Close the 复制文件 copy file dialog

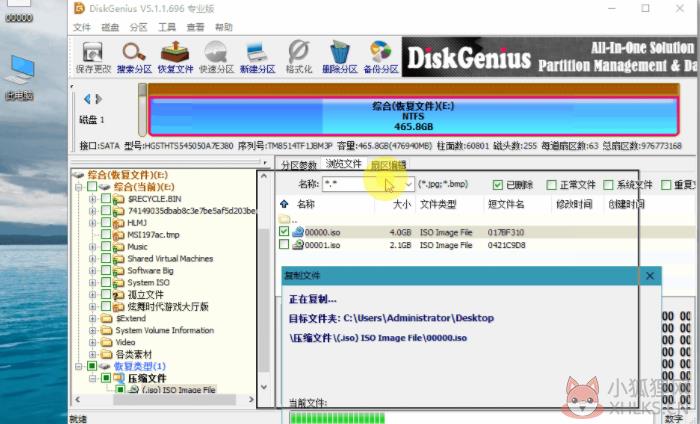click(650, 276)
